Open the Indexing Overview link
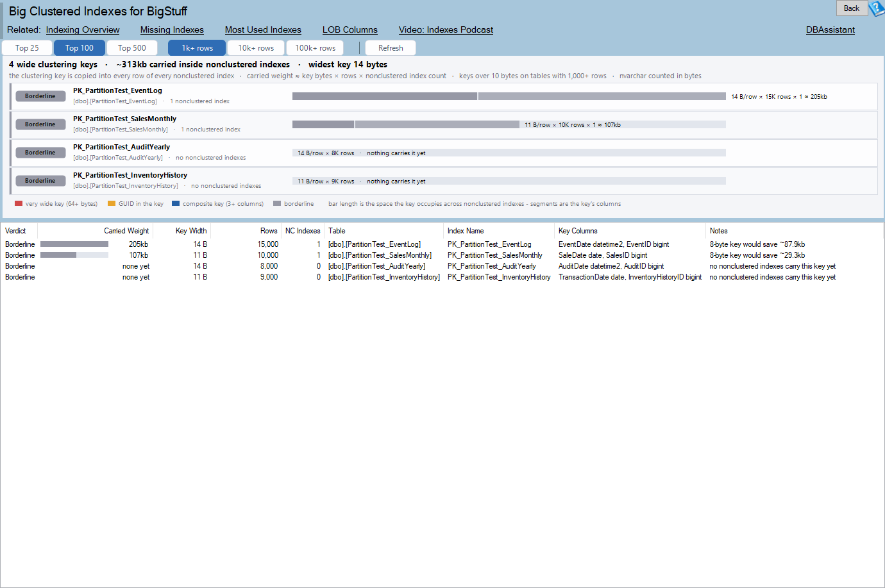885x588 pixels. click(83, 29)
